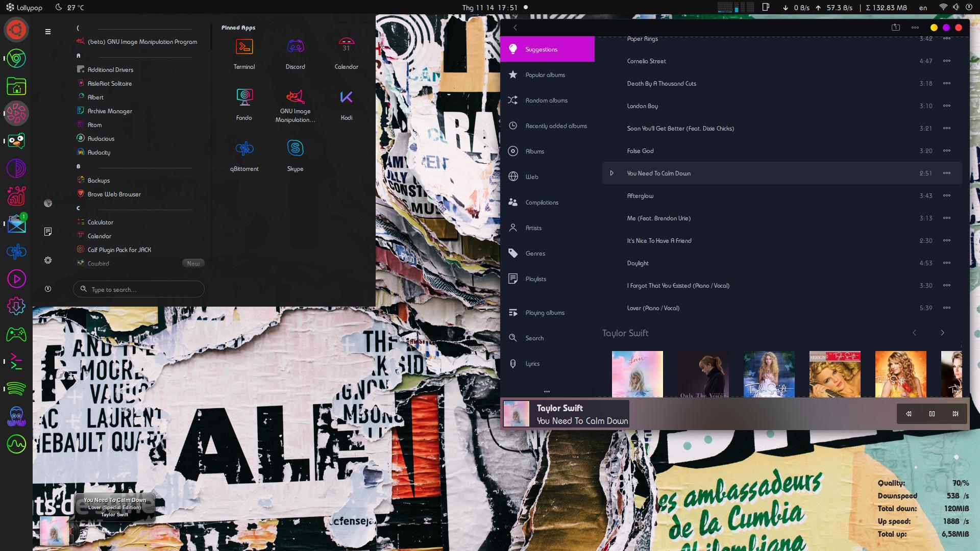
Task: Launch Fondo from Pinned Apps
Action: [244, 97]
